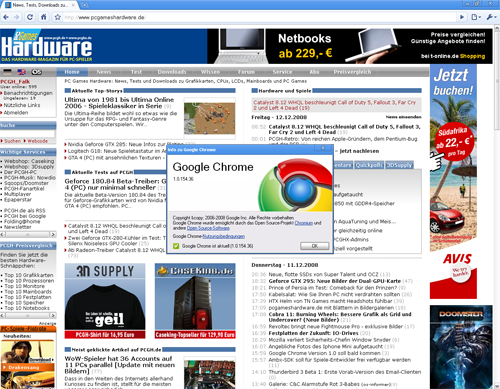Click the Suchen link in the sidebar
The height and width of the screenshot is (389, 500).
(12, 141)
